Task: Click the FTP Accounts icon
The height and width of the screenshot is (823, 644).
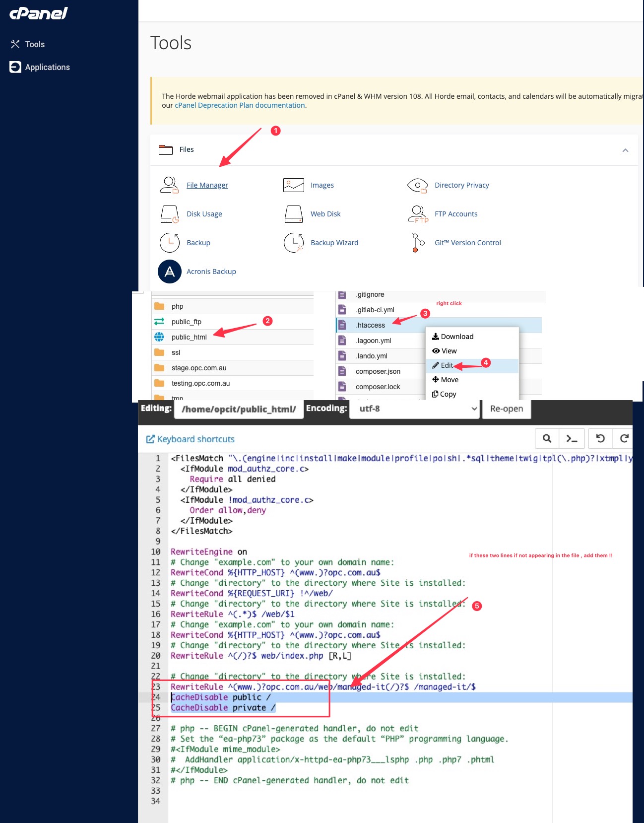Action: point(418,214)
